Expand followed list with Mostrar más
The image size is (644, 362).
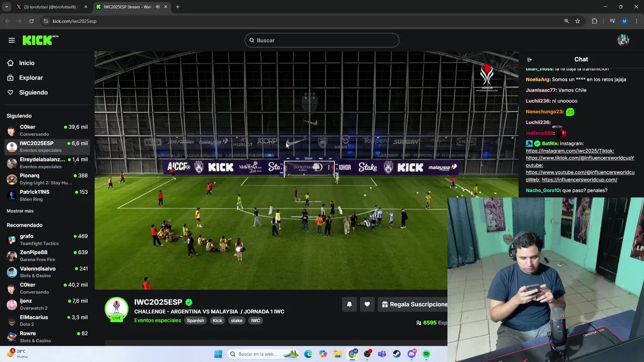tap(20, 211)
